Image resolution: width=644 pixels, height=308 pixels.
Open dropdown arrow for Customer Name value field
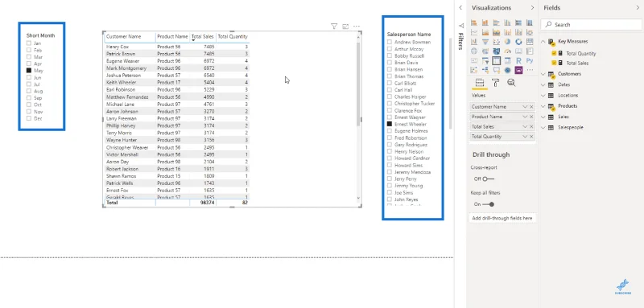(x=525, y=107)
